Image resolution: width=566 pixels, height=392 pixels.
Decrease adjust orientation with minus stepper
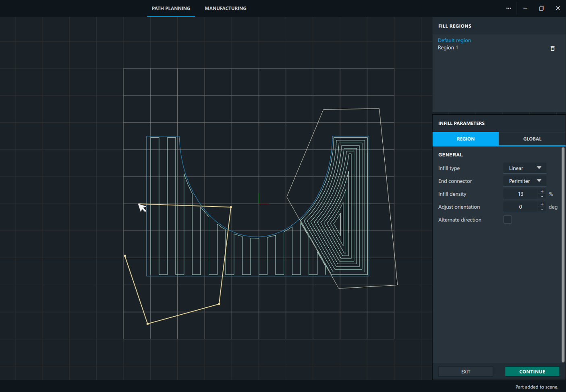(x=542, y=209)
